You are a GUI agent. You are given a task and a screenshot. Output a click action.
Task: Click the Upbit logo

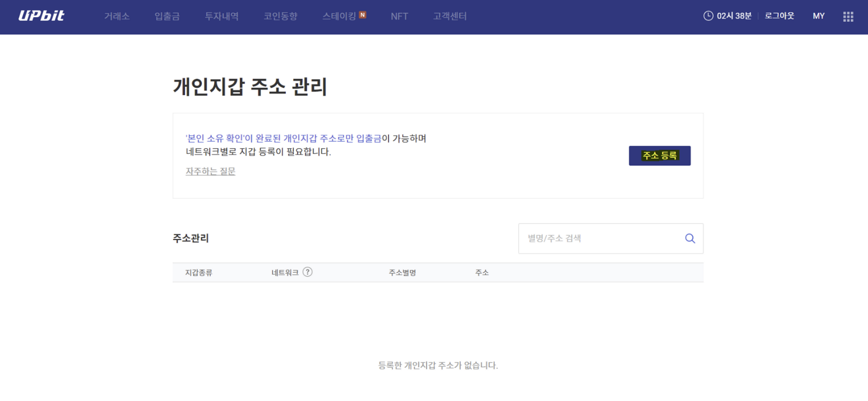[x=41, y=16]
